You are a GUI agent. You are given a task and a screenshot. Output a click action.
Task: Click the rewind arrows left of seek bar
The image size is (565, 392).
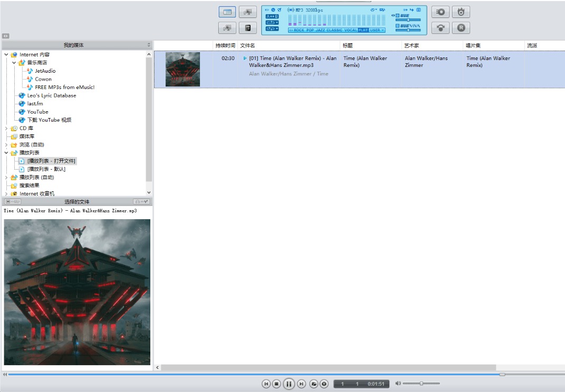coord(5,375)
